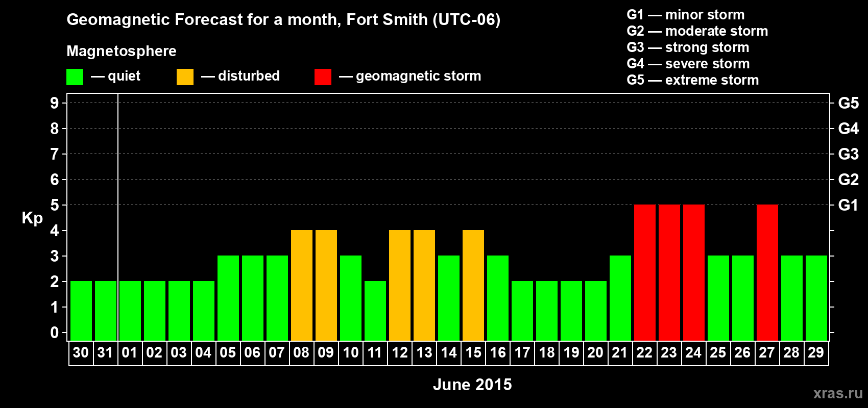Click the green bar for June 25
Viewport: 868px width, 408px height.
point(718,298)
